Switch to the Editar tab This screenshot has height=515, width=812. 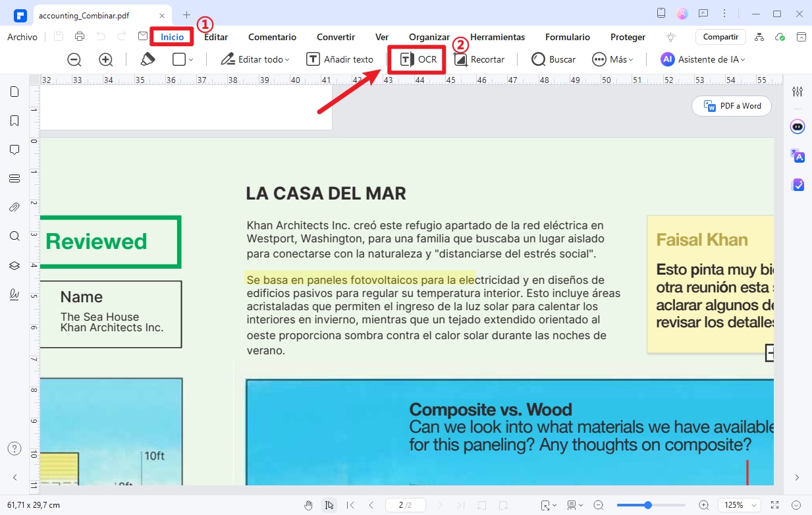[216, 37]
